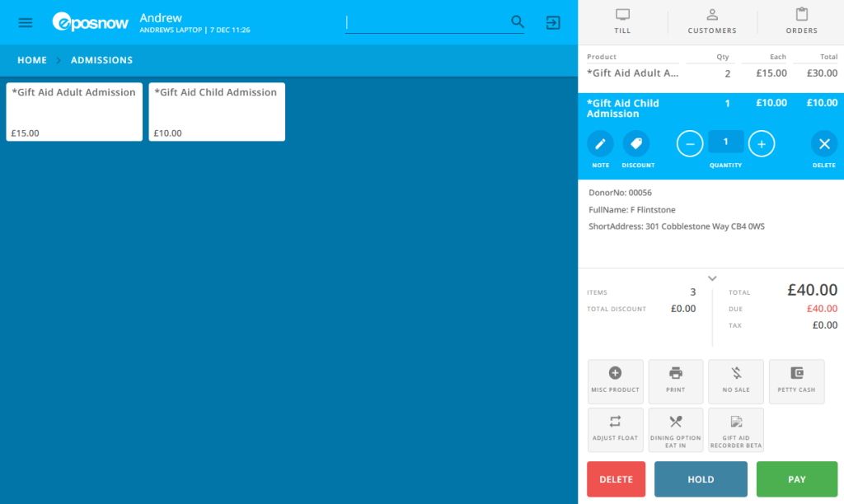Open Misc Product button
Image resolution: width=844 pixels, height=504 pixels.
pyautogui.click(x=615, y=380)
